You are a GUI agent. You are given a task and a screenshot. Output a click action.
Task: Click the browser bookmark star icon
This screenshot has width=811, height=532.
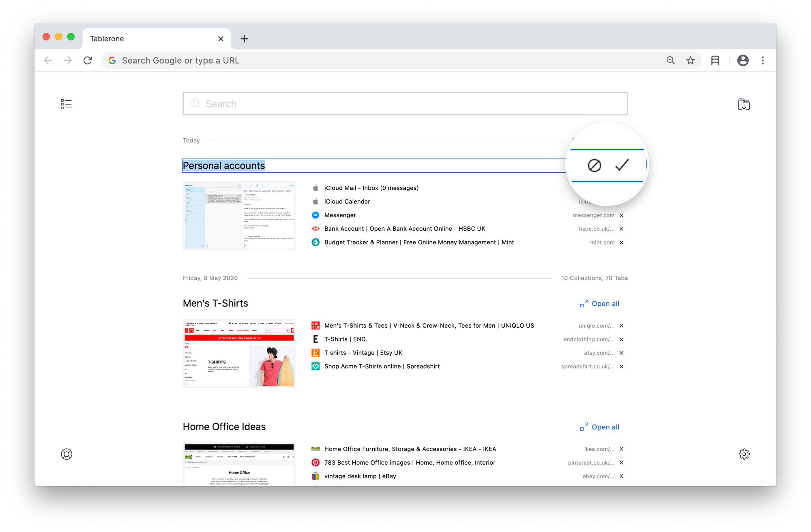coord(690,59)
